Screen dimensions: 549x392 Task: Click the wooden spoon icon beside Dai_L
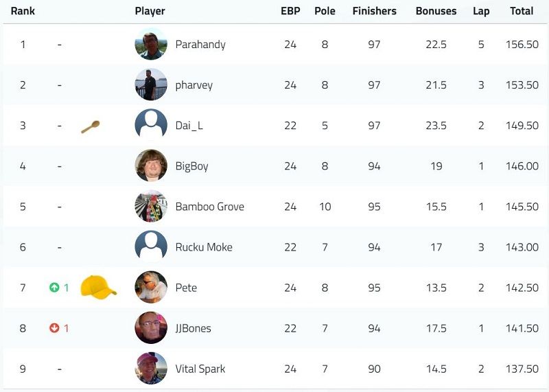pos(91,126)
